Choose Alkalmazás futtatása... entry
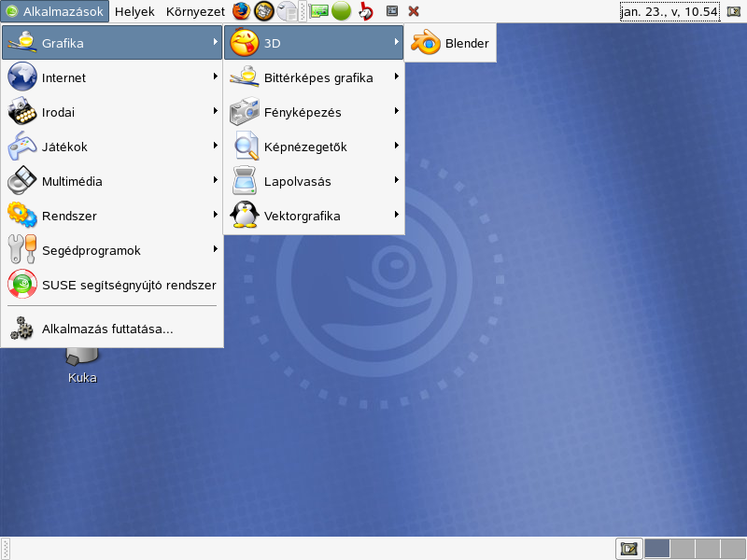 (x=112, y=329)
